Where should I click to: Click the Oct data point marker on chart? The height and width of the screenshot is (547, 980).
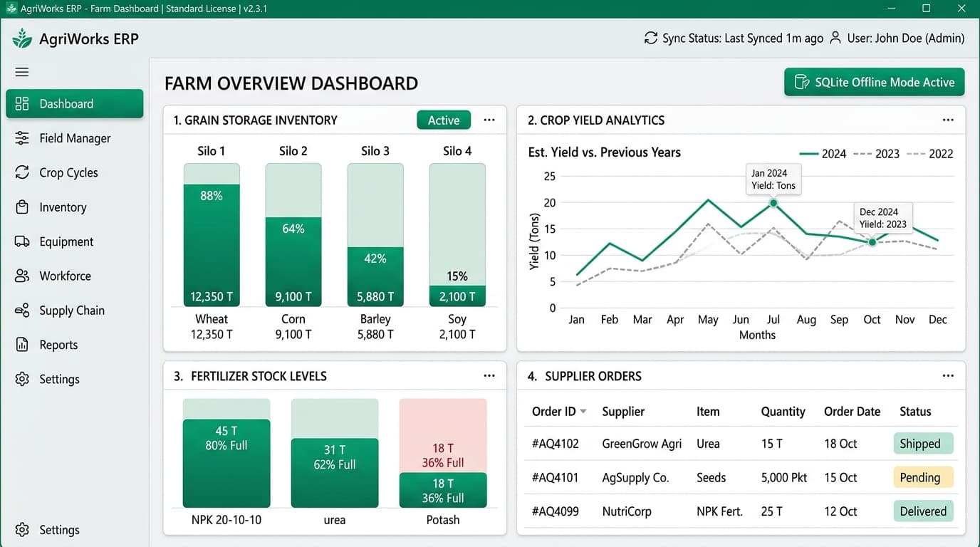pyautogui.click(x=872, y=242)
